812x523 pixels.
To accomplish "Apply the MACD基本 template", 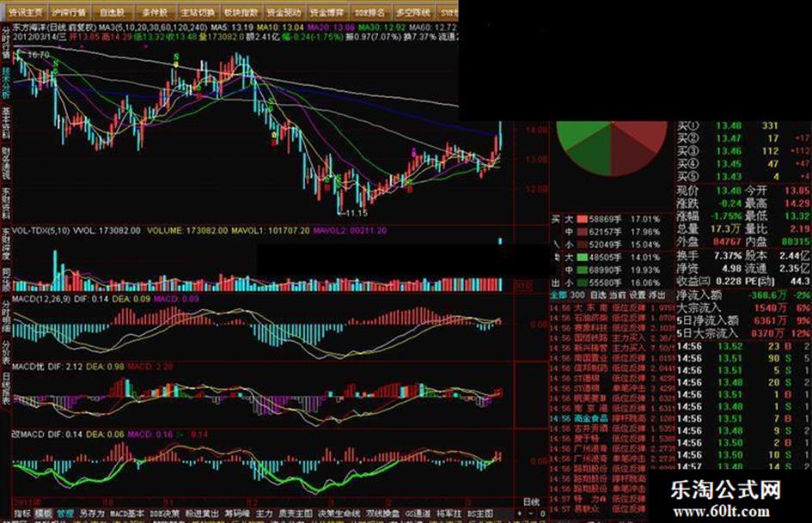I will (x=127, y=514).
